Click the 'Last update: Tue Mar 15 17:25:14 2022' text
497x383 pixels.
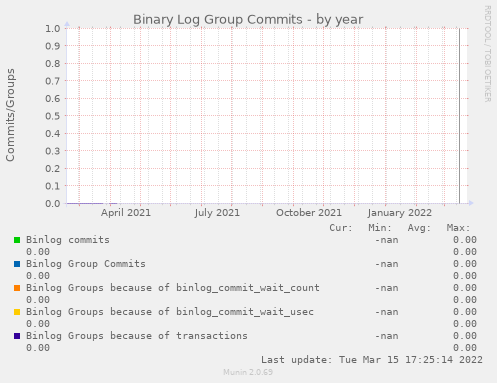pos(372,360)
